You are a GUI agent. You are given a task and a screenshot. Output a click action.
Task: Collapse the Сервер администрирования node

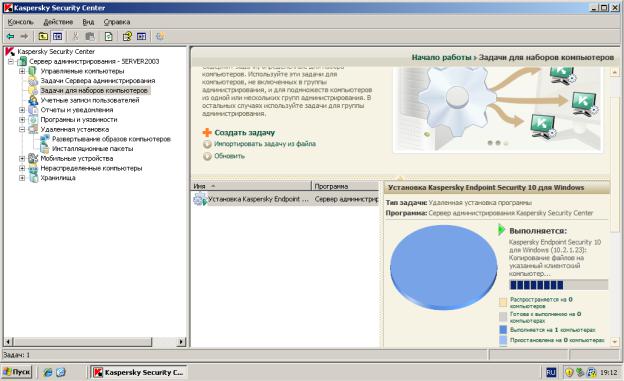coord(11,61)
